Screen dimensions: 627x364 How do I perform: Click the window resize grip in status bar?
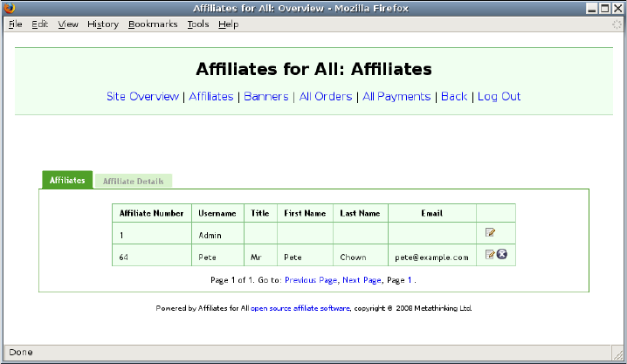click(617, 354)
